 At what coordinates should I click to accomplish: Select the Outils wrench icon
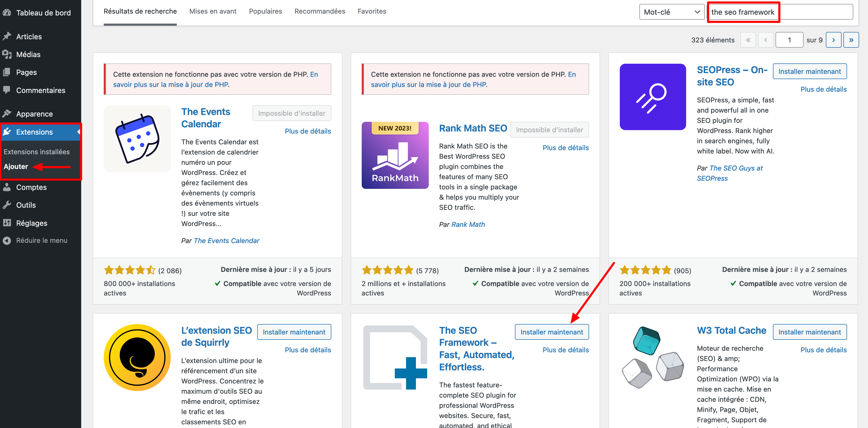[7, 205]
